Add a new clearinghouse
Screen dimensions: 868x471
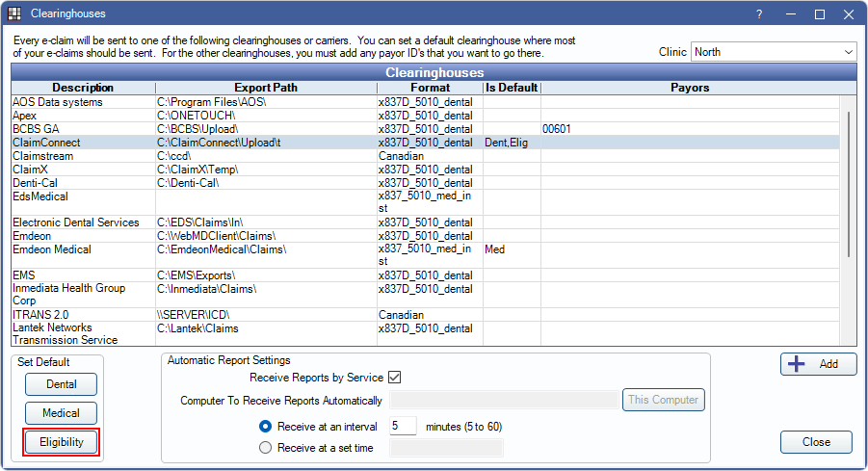point(818,364)
